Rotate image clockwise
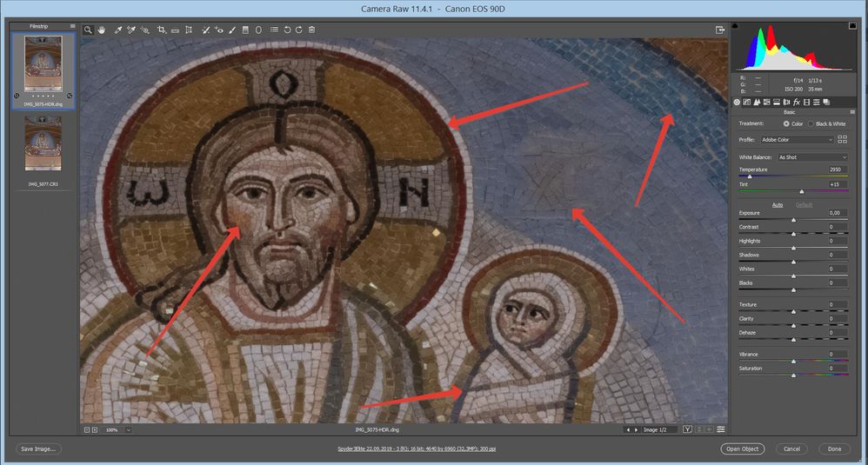Image resolution: width=868 pixels, height=465 pixels. tap(299, 30)
